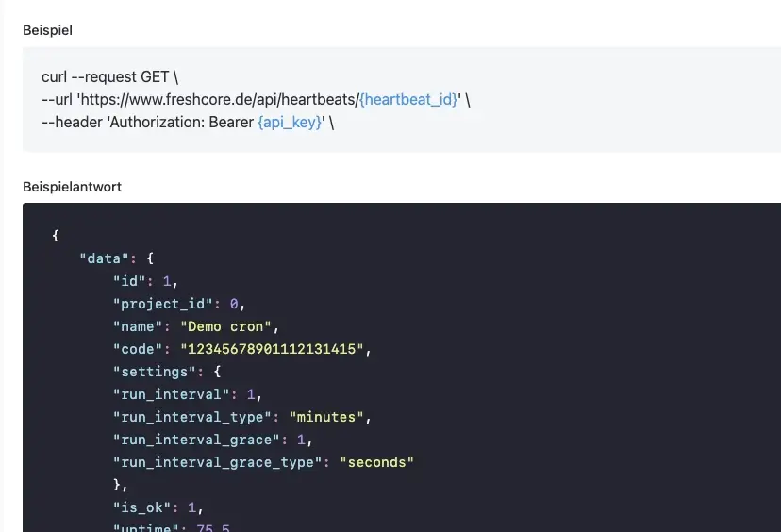Click the "run_interval_type" key
Screen dimensions: 781x532
[192, 418]
